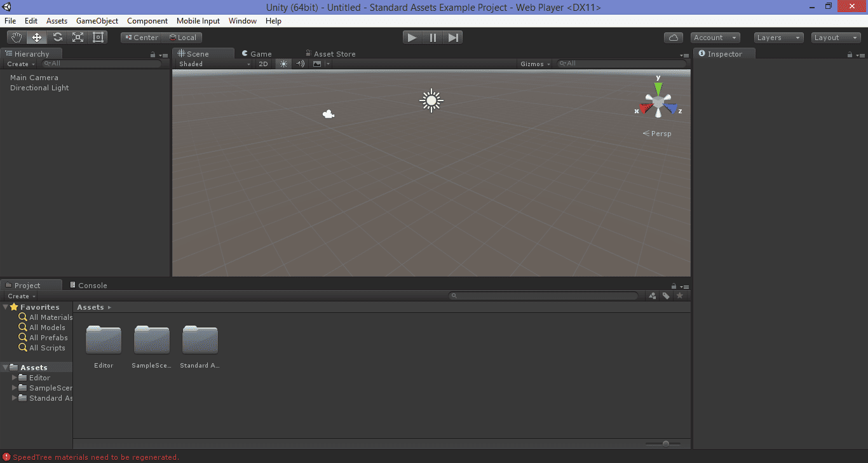Screen dimensions: 868x463
Task: Click the Directional Light sun gizmo
Action: tap(431, 100)
